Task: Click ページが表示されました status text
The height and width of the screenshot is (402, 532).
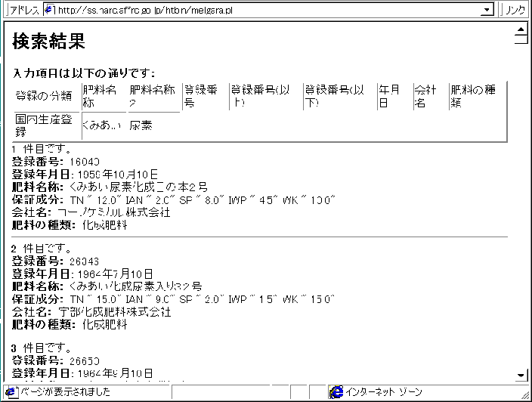Action: [x=66, y=392]
